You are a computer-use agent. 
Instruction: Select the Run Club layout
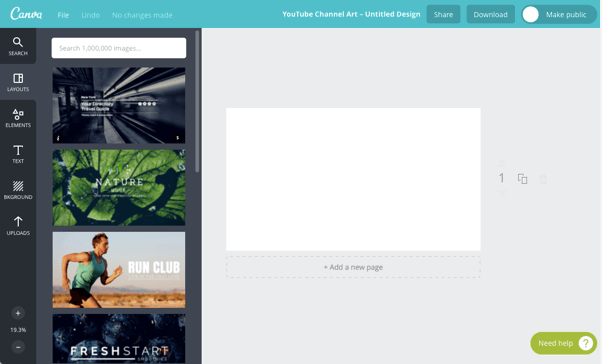119,270
